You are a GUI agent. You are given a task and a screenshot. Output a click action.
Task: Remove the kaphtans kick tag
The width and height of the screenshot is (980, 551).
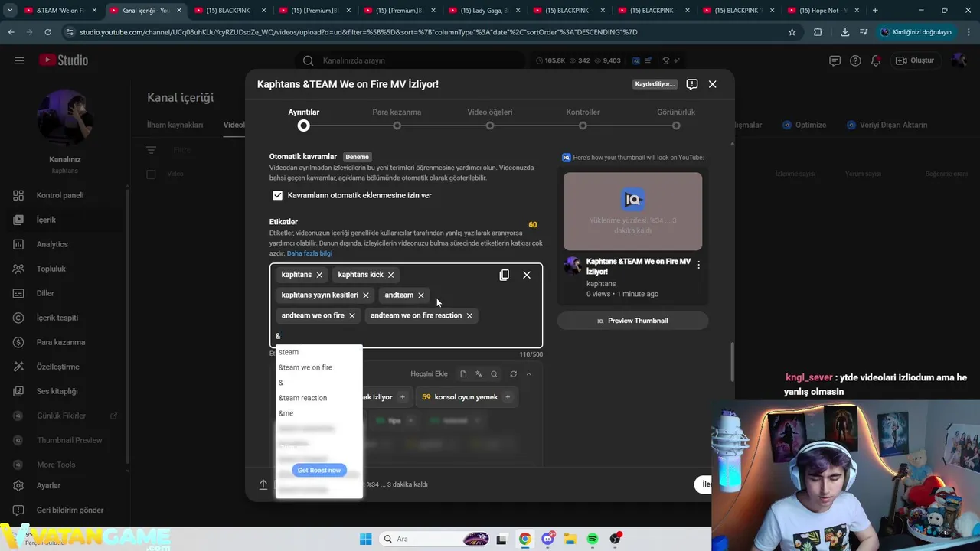(390, 275)
